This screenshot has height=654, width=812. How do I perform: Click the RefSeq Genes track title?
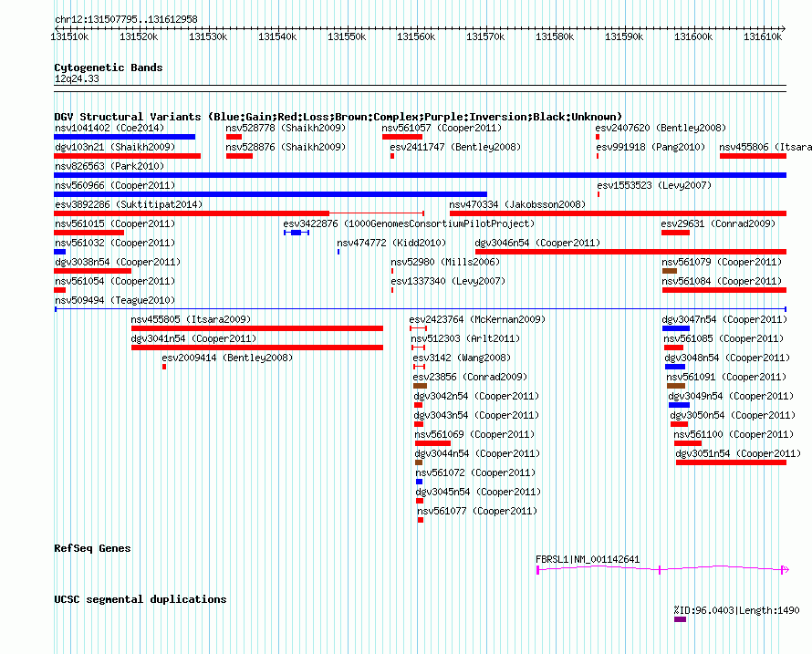pos(92,548)
